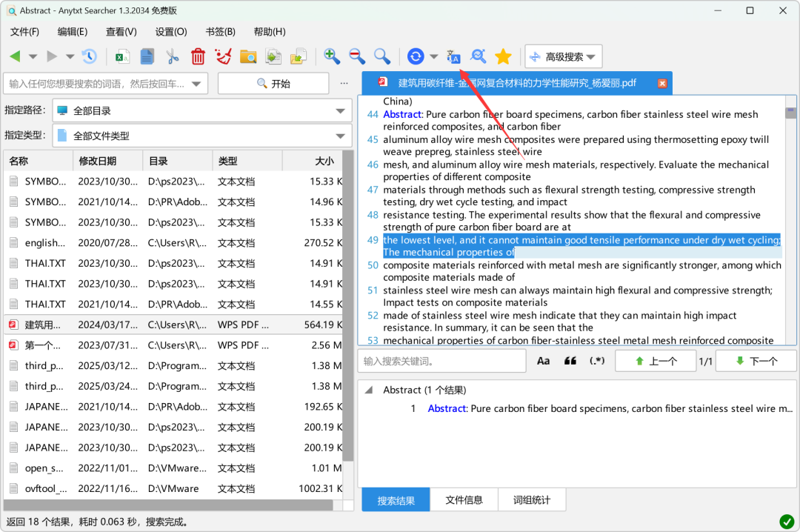The width and height of the screenshot is (800, 532).
Task: Click the red broom clear icon
Action: click(x=223, y=56)
